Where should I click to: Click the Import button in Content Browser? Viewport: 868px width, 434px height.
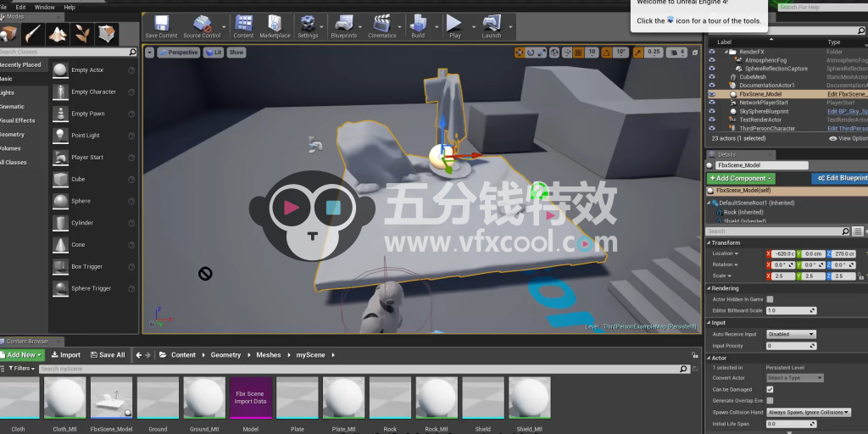coord(66,355)
